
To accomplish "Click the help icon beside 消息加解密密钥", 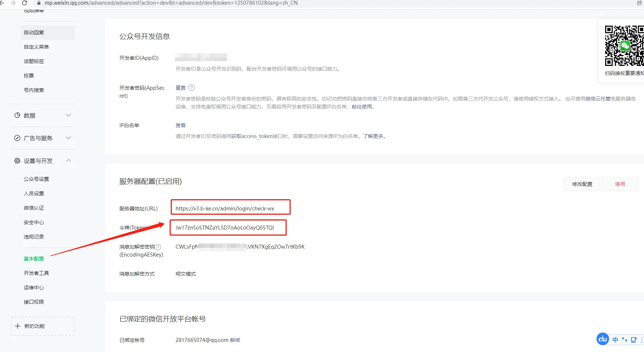I will pos(158,247).
